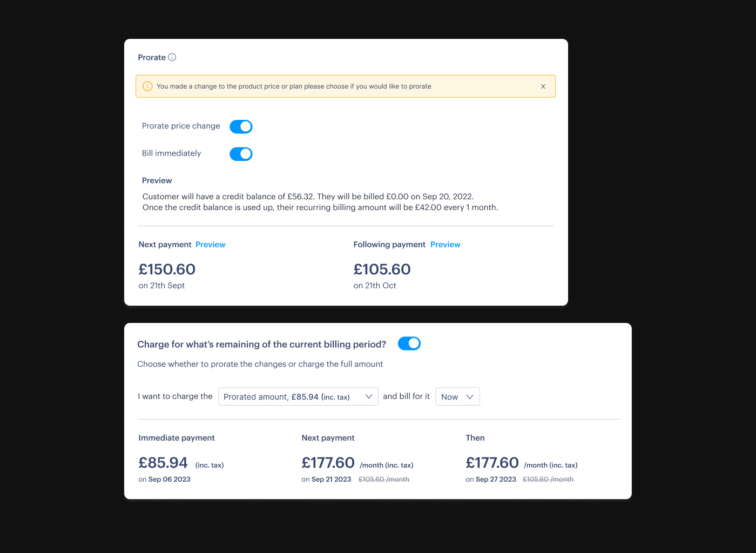Select the strikethrough £105.60 /month price

384,479
